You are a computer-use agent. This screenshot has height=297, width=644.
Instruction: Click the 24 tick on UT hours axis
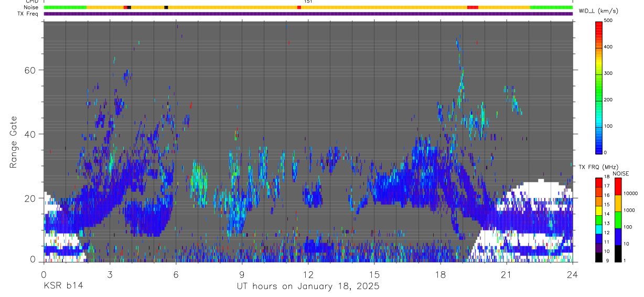572,274
